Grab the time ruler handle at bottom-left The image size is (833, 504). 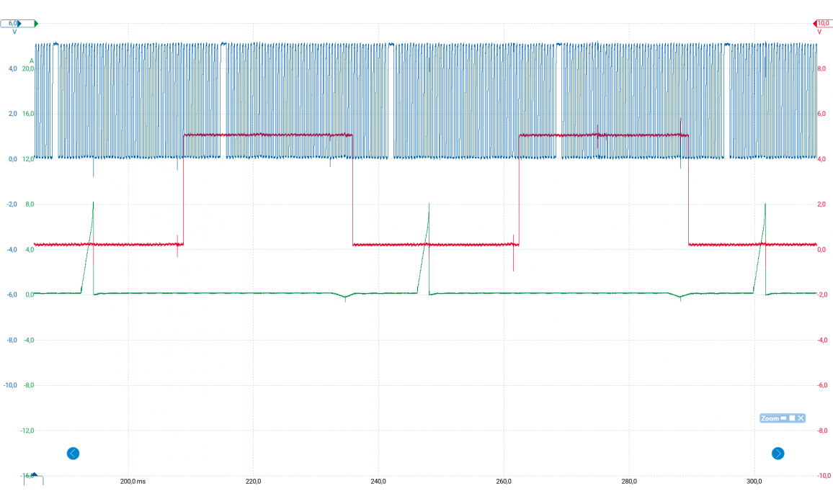pyautogui.click(x=34, y=479)
